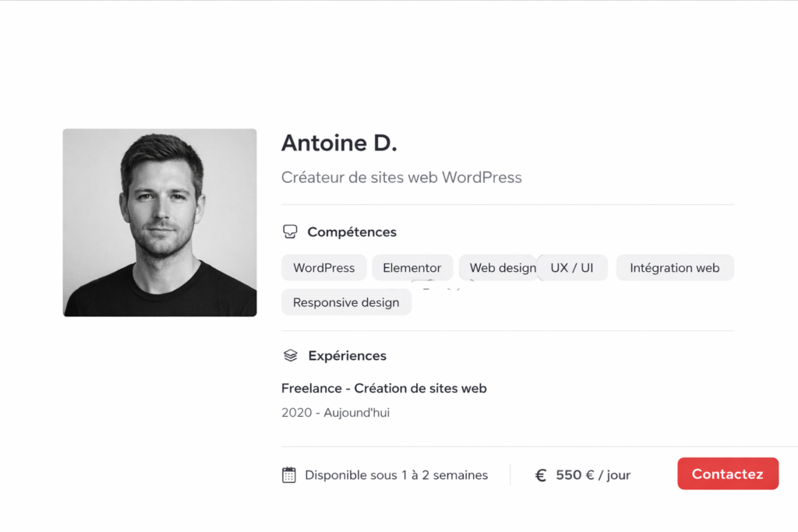Click the name Antoine D.
This screenshot has height=532, width=798.
(x=339, y=143)
